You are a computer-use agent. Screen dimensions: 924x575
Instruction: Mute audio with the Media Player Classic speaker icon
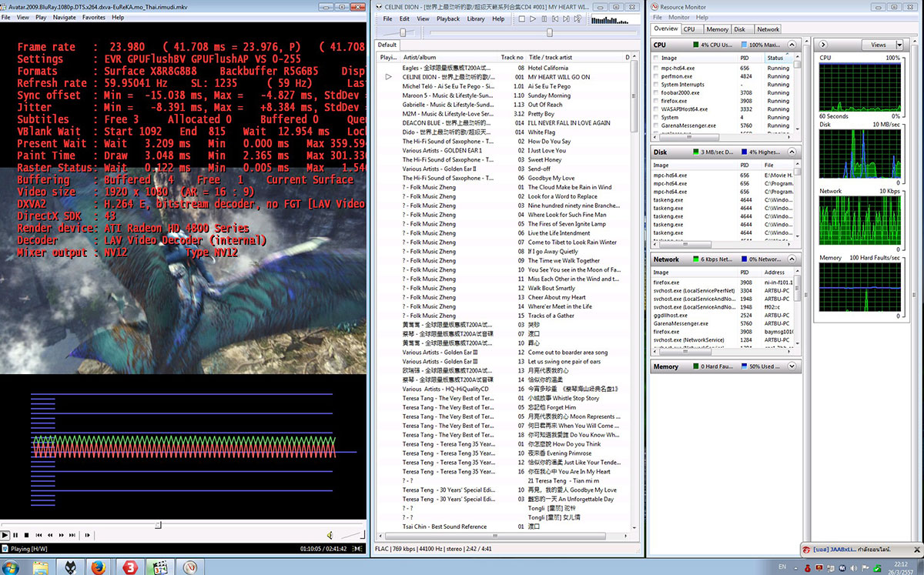(x=330, y=535)
